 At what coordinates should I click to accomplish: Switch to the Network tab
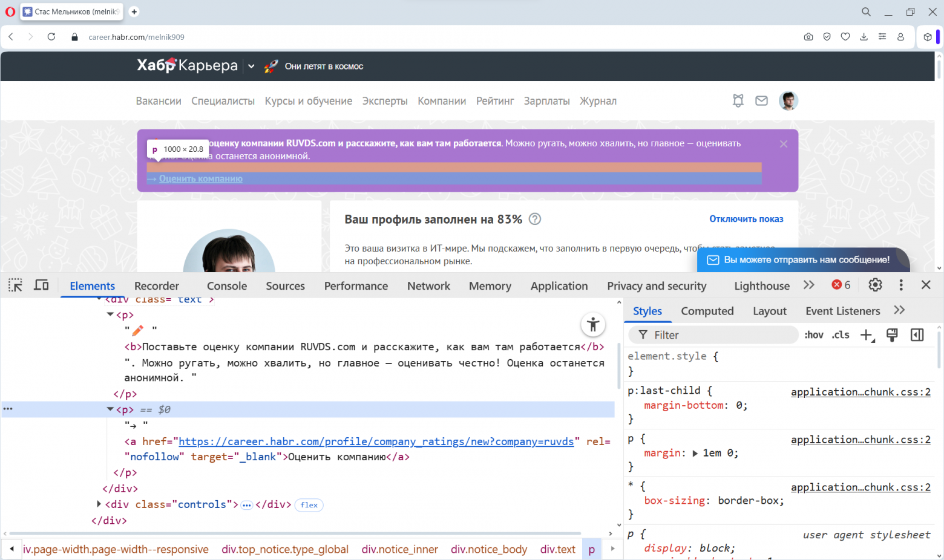428,286
